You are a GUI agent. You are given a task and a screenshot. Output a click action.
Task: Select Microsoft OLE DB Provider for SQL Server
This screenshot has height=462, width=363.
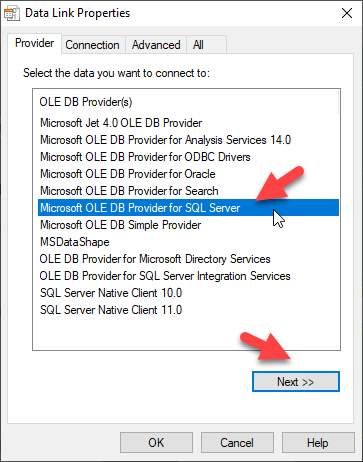click(x=188, y=208)
